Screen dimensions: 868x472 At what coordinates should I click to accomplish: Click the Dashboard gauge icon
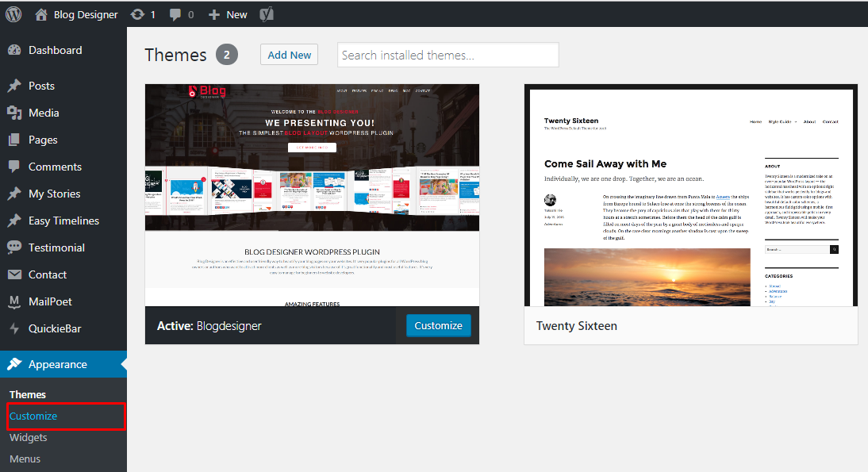tap(14, 50)
